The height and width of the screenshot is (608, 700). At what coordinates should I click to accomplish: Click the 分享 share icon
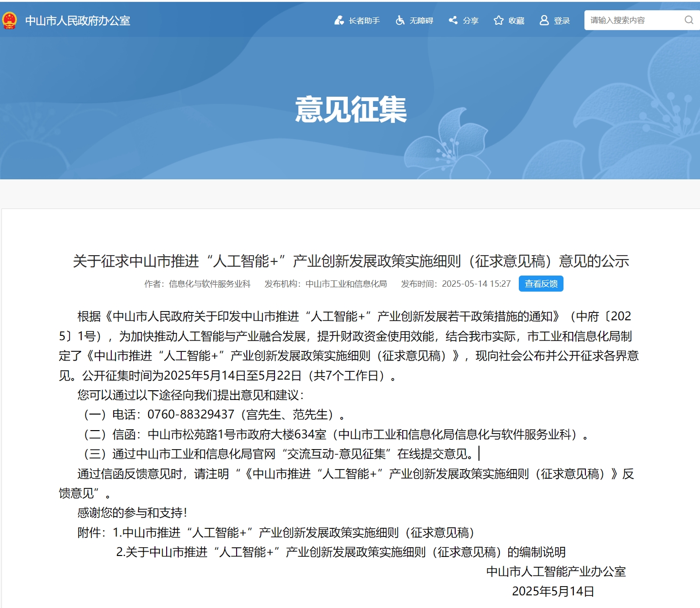453,20
